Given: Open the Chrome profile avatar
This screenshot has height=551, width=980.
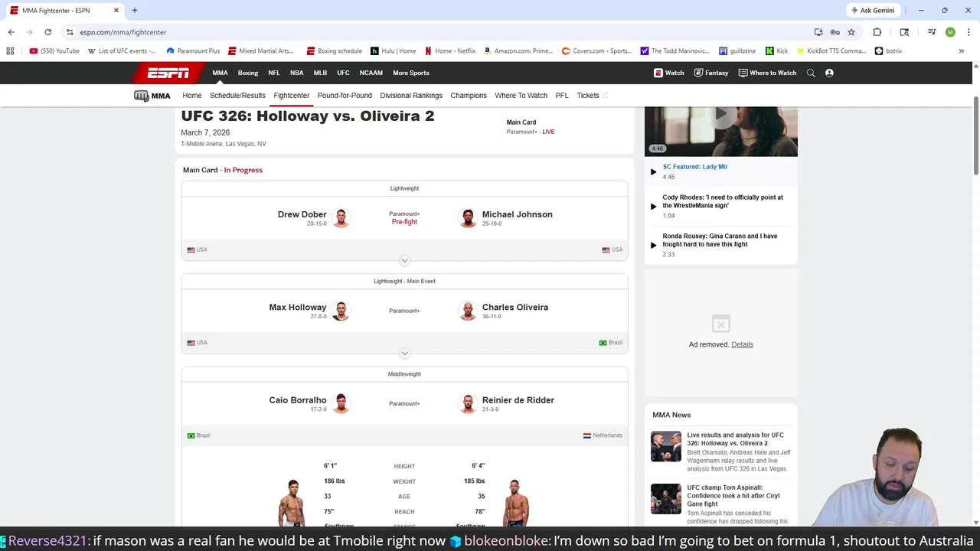Looking at the screenshot, I should [950, 32].
